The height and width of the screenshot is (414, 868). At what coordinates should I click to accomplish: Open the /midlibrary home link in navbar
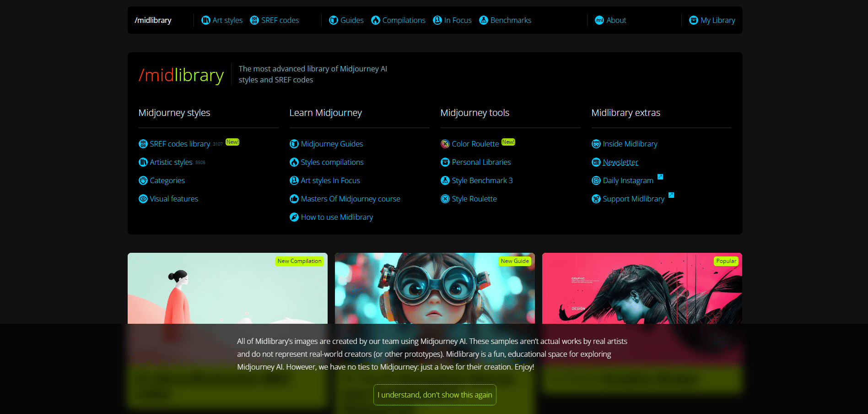coord(153,20)
